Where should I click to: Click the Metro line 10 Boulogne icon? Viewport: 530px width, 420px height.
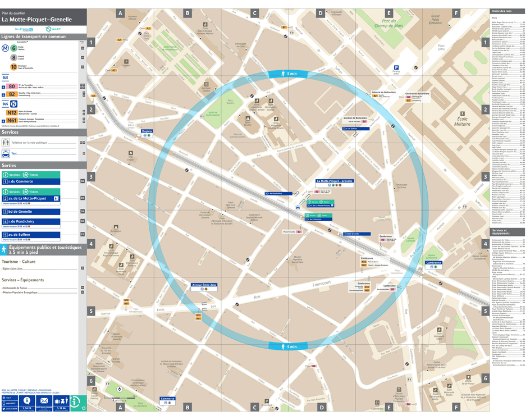[x=13, y=67]
